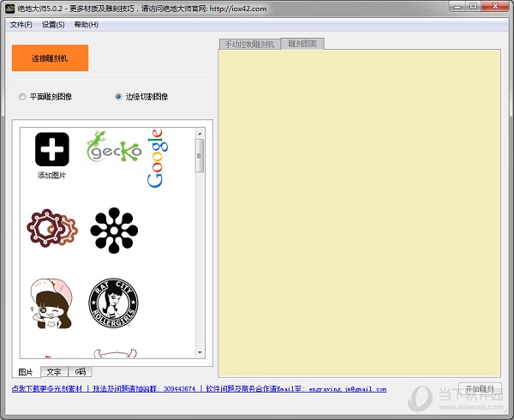Click the image list scroll up arrow
Screen dimensions: 514x420
pyautogui.click(x=200, y=134)
